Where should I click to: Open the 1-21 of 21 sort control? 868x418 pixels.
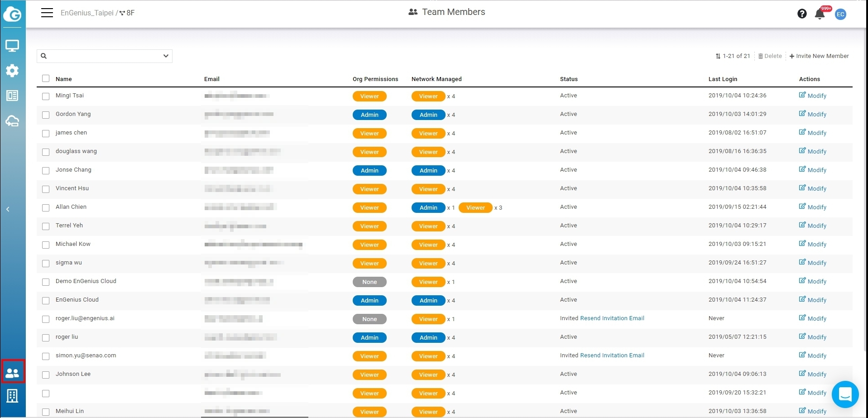[733, 56]
